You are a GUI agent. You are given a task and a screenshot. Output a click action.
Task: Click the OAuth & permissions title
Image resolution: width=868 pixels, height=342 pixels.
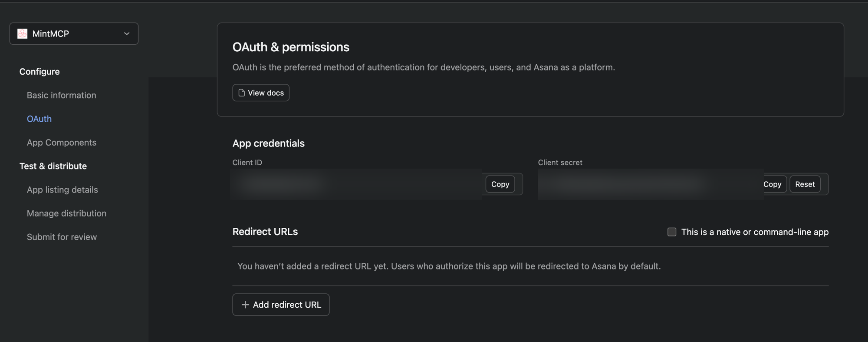tap(291, 47)
